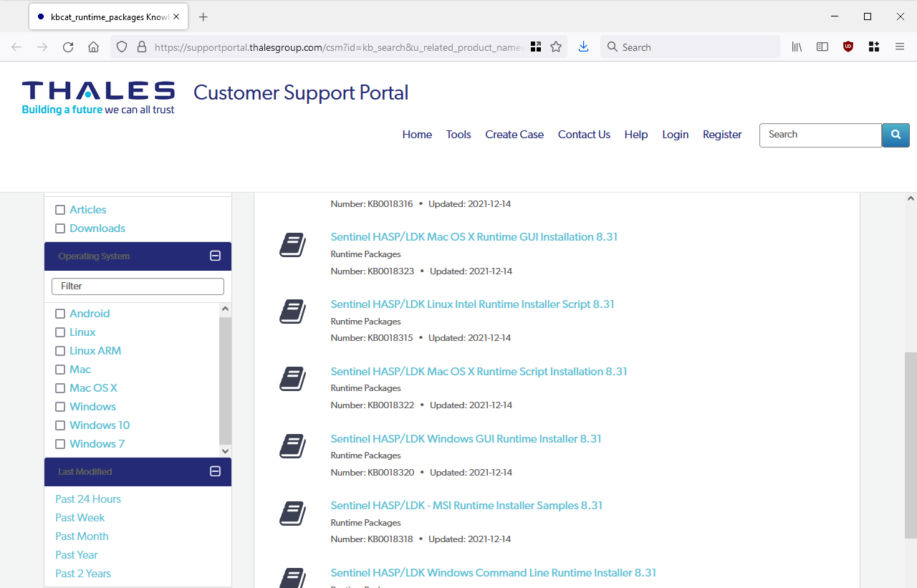Bookmark this page with the star icon
The width and height of the screenshot is (917, 588).
(x=556, y=47)
